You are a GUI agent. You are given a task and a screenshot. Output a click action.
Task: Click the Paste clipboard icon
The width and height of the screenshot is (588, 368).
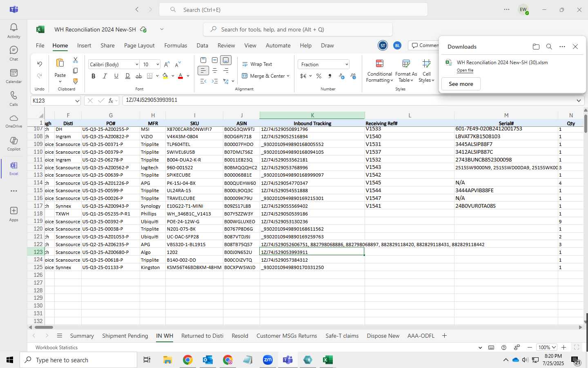60,63
